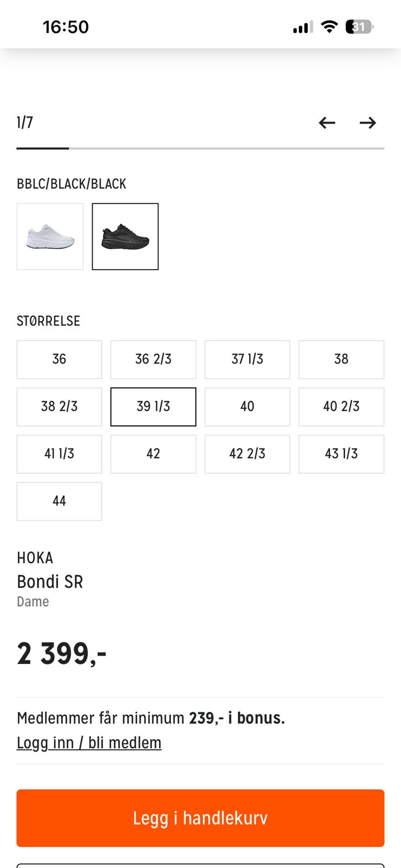Choose size 43 1/3
Screen dimensions: 401x868
click(341, 454)
